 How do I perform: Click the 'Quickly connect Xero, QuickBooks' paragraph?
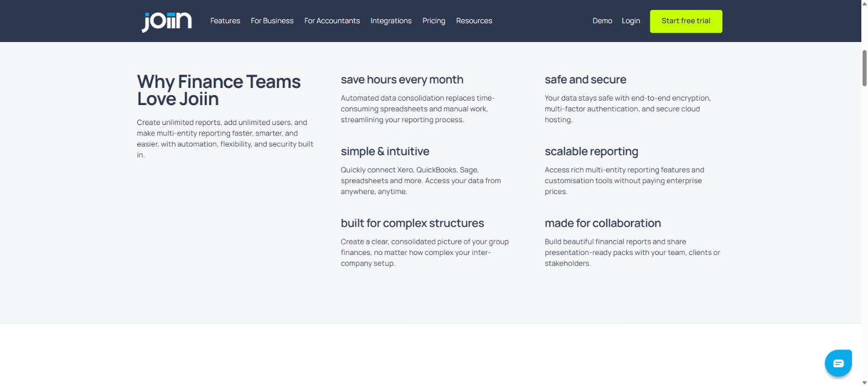click(421, 181)
